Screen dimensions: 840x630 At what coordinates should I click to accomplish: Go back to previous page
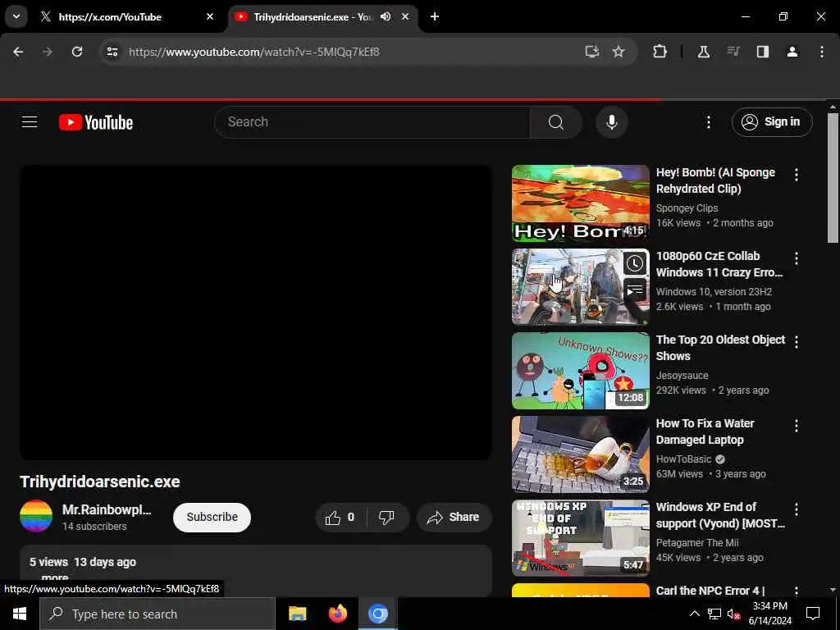pos(18,52)
